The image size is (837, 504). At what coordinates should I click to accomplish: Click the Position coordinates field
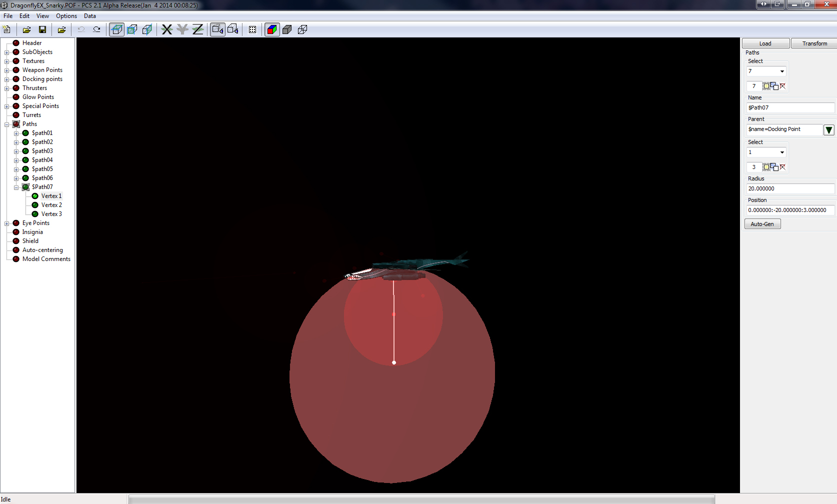(x=790, y=210)
